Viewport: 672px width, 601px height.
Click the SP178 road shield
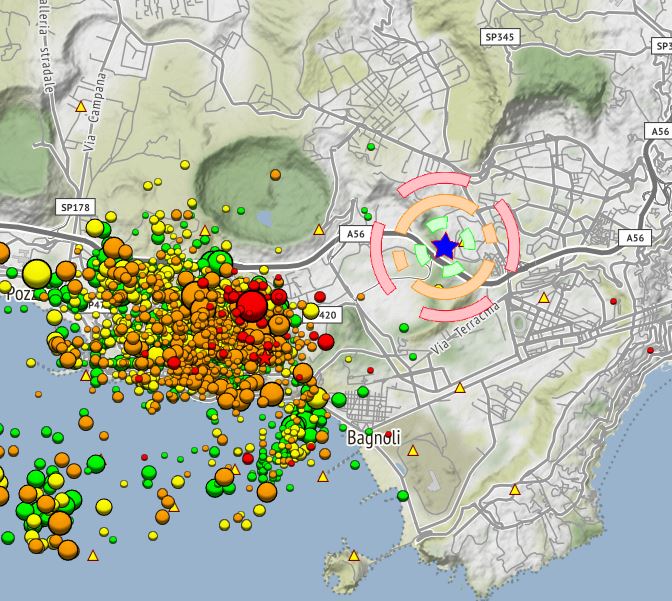pyautogui.click(x=74, y=207)
